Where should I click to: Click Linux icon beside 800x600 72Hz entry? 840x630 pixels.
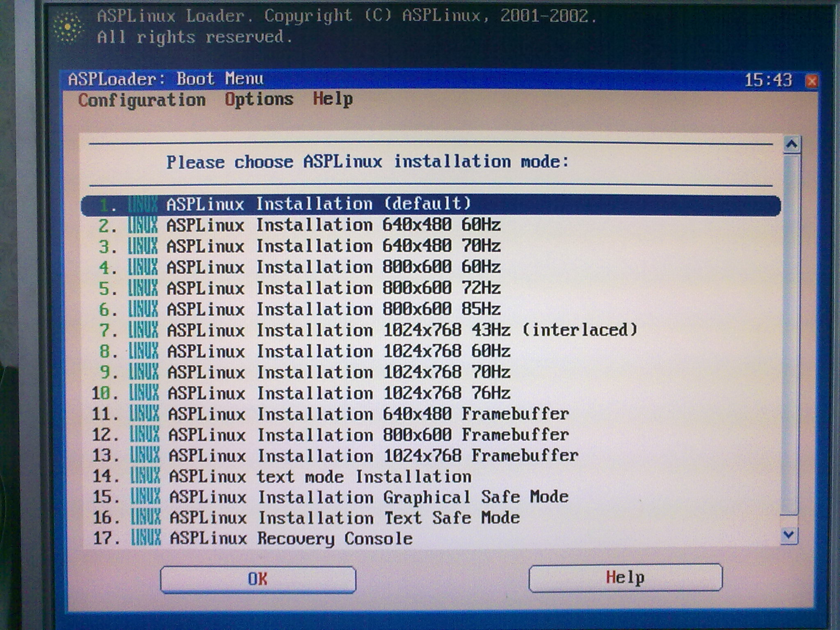coord(143,288)
